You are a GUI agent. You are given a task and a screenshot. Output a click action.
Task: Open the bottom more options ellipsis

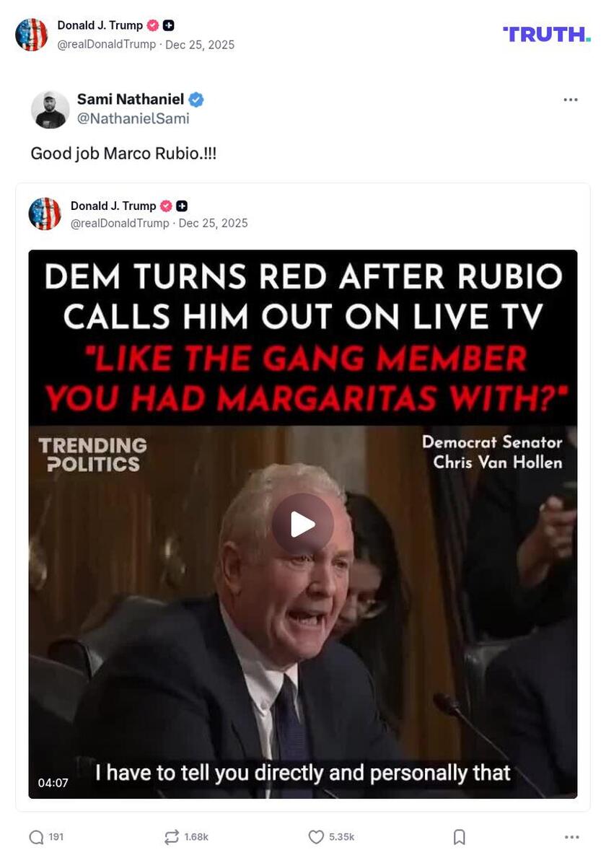coord(572,837)
